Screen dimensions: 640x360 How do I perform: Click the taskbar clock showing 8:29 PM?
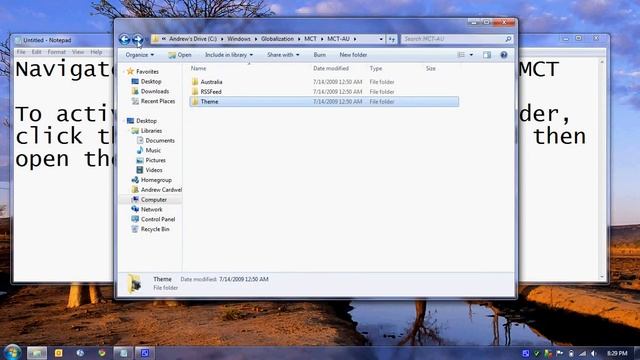coord(617,353)
